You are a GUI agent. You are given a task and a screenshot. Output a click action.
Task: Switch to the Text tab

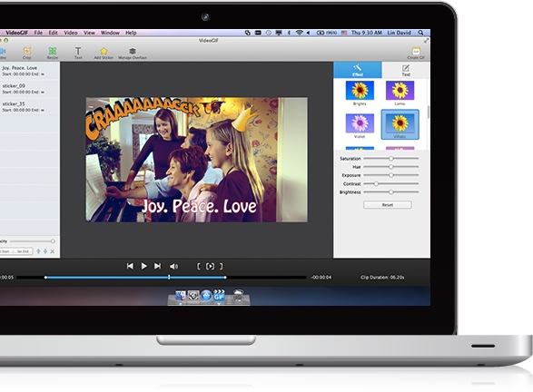[406, 70]
